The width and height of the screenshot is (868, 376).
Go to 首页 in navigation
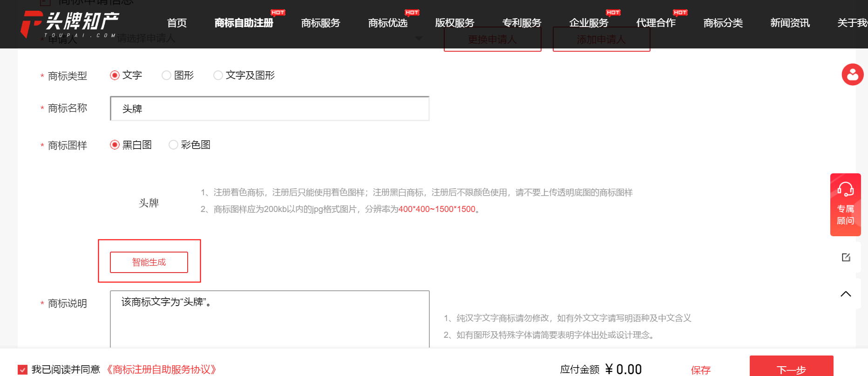(177, 23)
